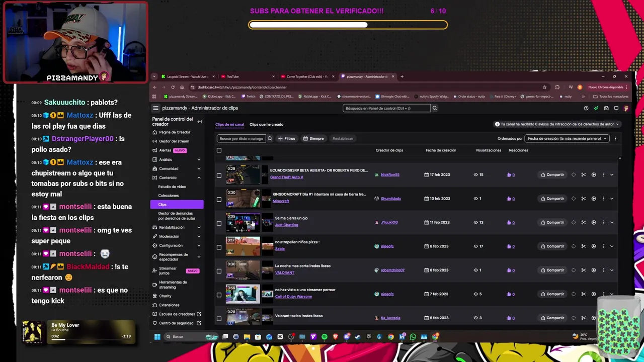Switch to the YouTube browser tab
The width and height of the screenshot is (644, 362).
[x=246, y=76]
